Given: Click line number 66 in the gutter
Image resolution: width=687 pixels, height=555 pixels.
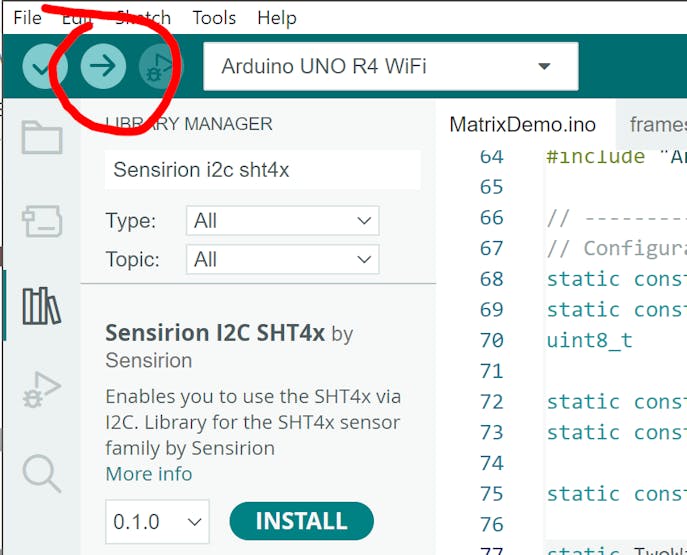Looking at the screenshot, I should (x=492, y=218).
